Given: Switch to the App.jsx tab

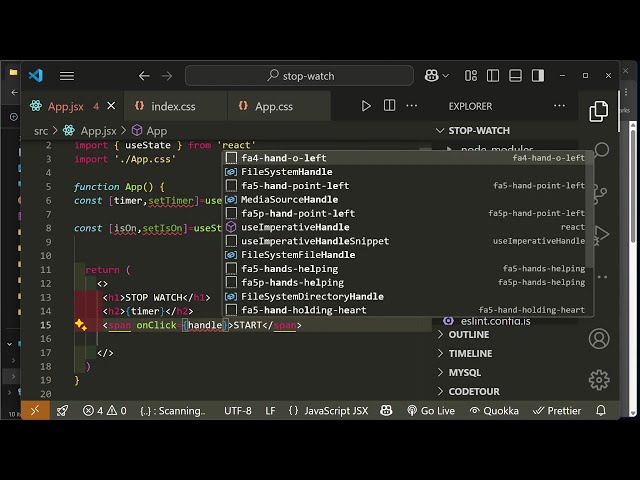Looking at the screenshot, I should pos(65,107).
